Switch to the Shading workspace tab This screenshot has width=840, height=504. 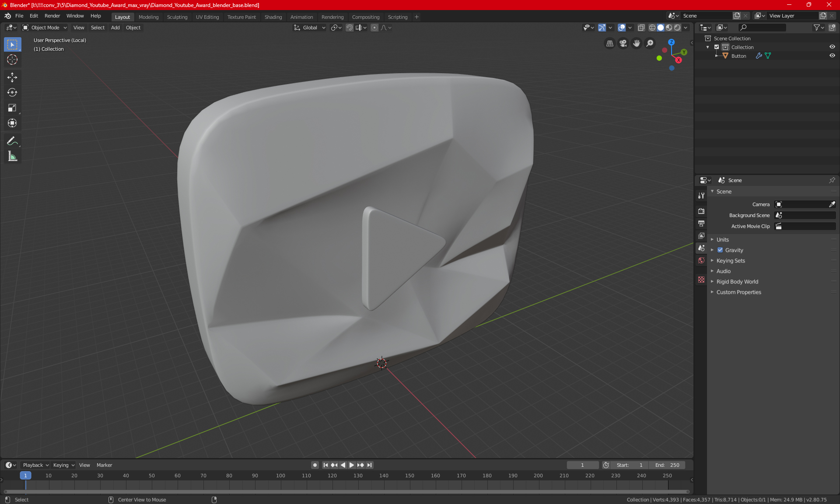point(273,17)
